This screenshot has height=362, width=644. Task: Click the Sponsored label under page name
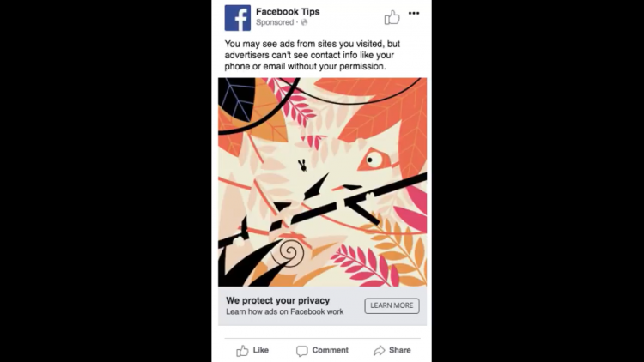275,22
